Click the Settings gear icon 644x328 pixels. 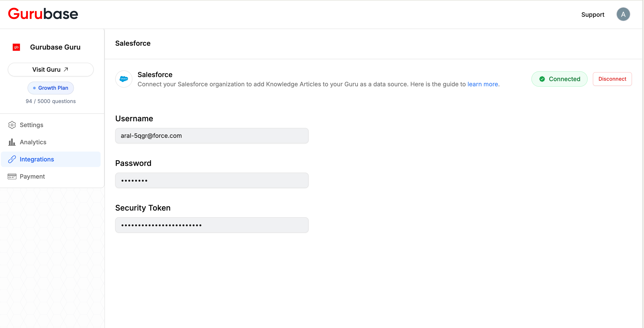coord(12,125)
